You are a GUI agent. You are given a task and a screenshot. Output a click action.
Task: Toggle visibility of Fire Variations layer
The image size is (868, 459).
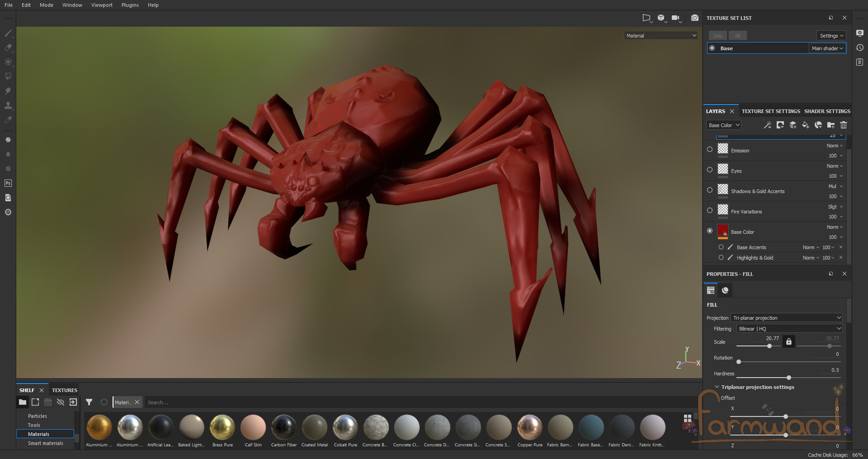coord(710,210)
